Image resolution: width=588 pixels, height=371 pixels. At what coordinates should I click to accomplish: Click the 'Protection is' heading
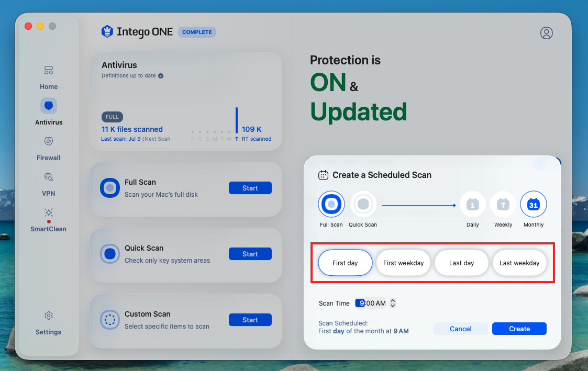tap(345, 60)
